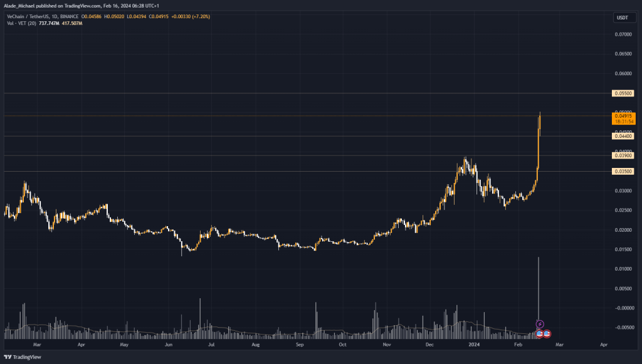Click the 2024 label on time axis

tap(474, 345)
